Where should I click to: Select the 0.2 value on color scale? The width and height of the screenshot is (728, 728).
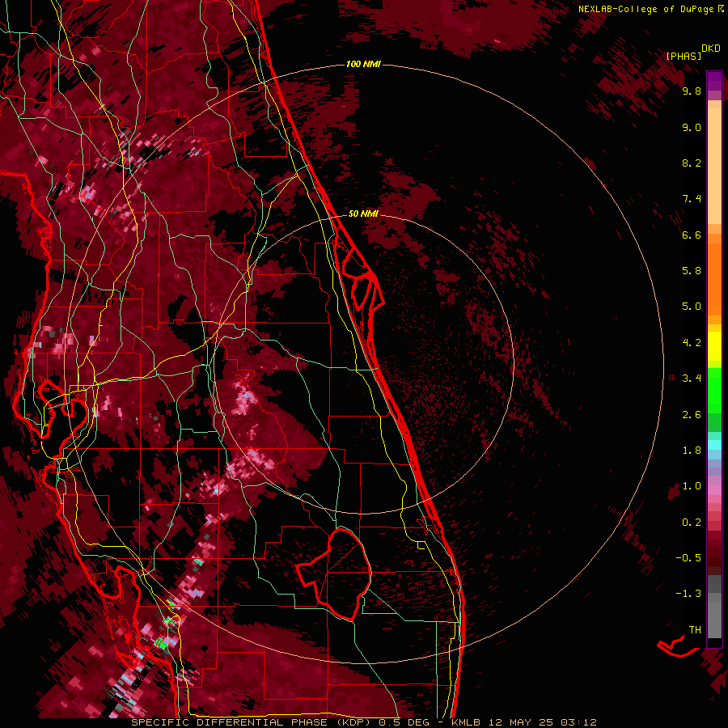[692, 523]
